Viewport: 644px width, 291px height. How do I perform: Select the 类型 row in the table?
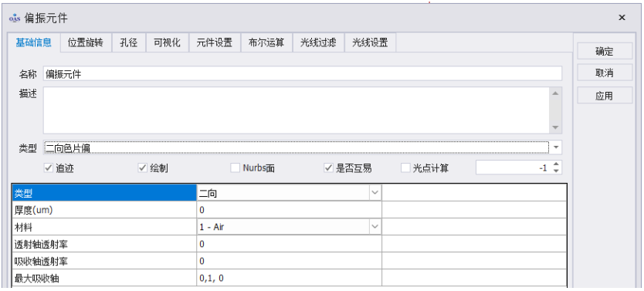104,193
